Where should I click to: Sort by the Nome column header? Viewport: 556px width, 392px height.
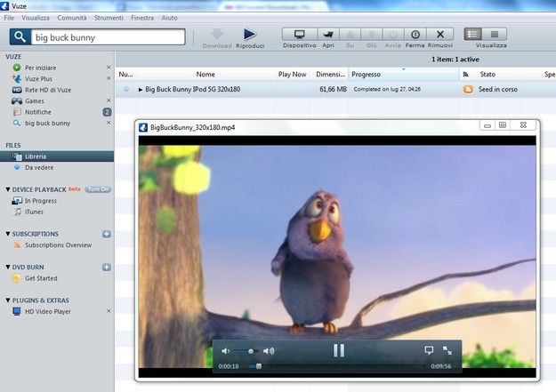click(205, 75)
